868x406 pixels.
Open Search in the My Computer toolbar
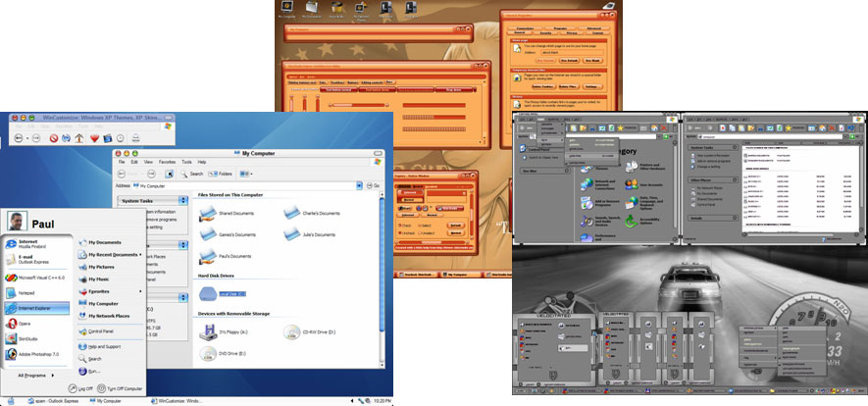[x=191, y=174]
